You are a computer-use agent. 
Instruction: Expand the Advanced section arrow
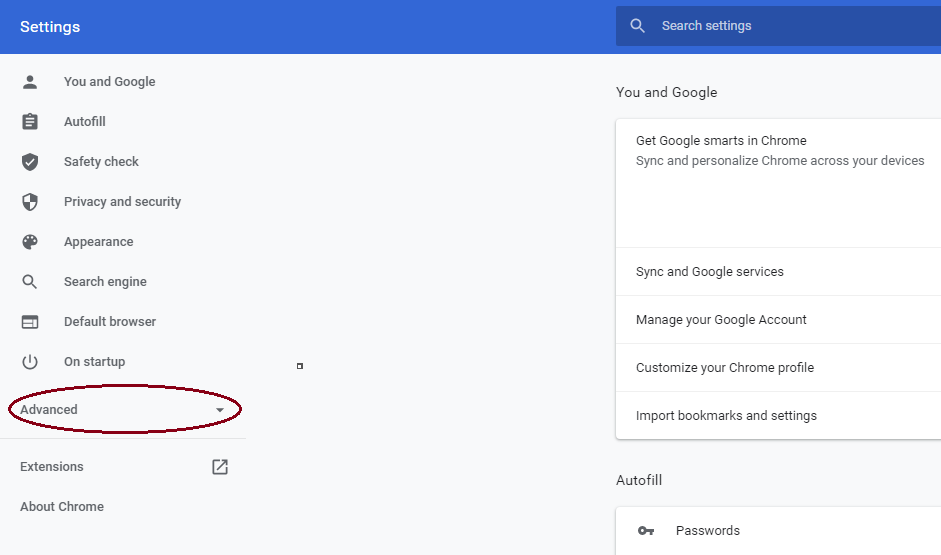(x=220, y=410)
